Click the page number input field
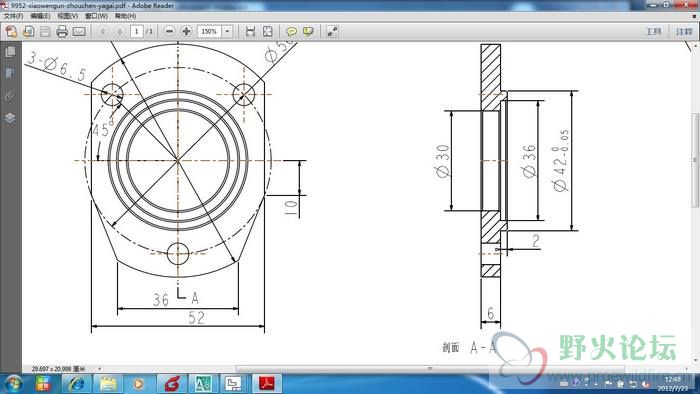The image size is (700, 394). (137, 31)
